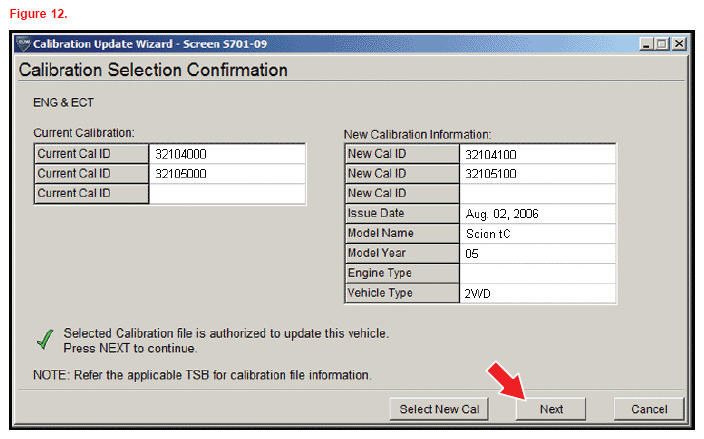This screenshot has width=704, height=439.
Task: Click the Vehicle Type value 2WD
Action: (x=537, y=293)
